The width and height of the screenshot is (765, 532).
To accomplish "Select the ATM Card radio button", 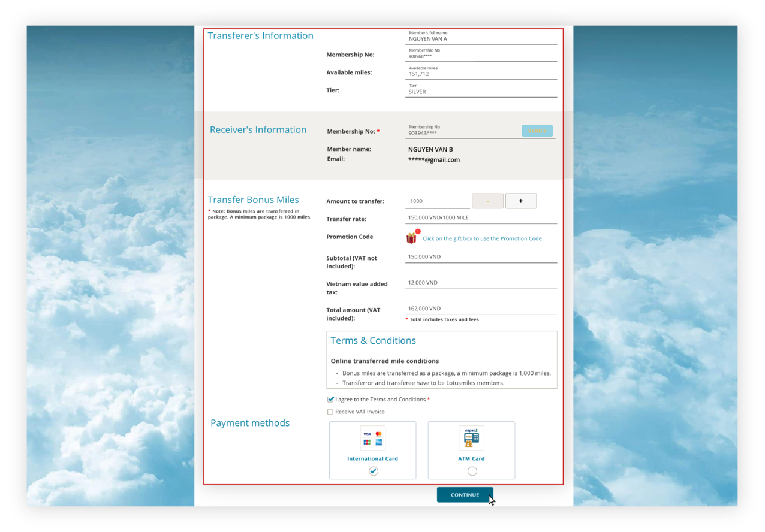I will pos(471,471).
